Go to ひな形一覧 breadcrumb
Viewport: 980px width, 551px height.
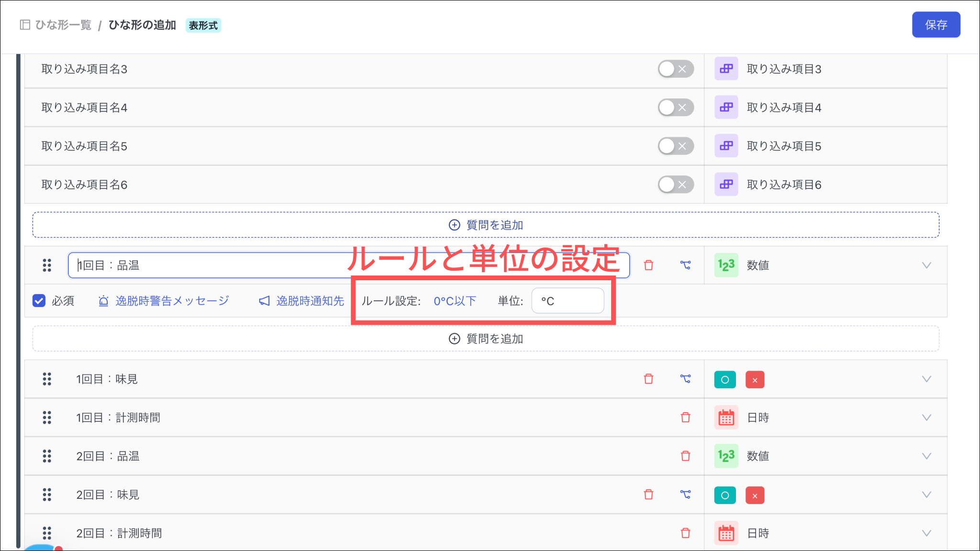click(x=63, y=25)
